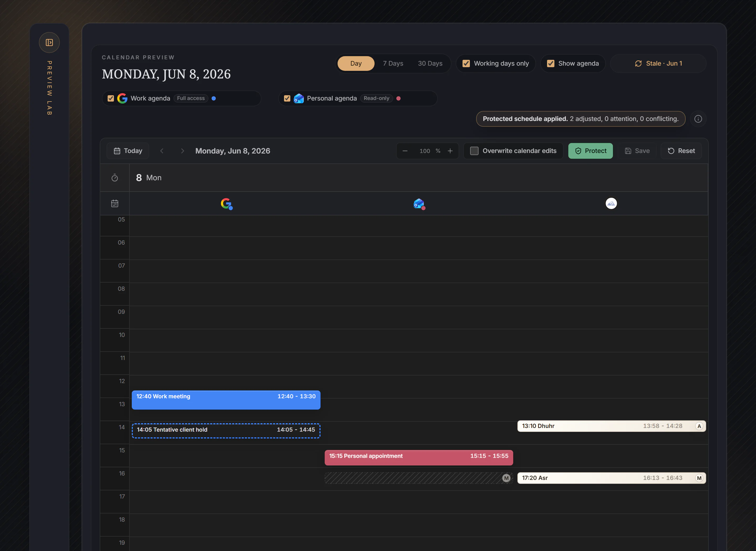The width and height of the screenshot is (756, 551).
Task: Click the M badge on Asr event
Action: tap(699, 478)
